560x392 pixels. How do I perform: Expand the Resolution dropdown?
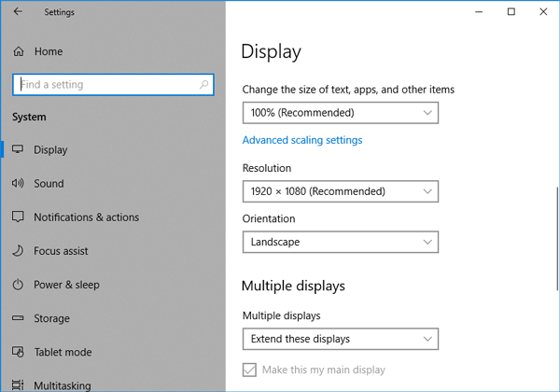click(x=340, y=191)
